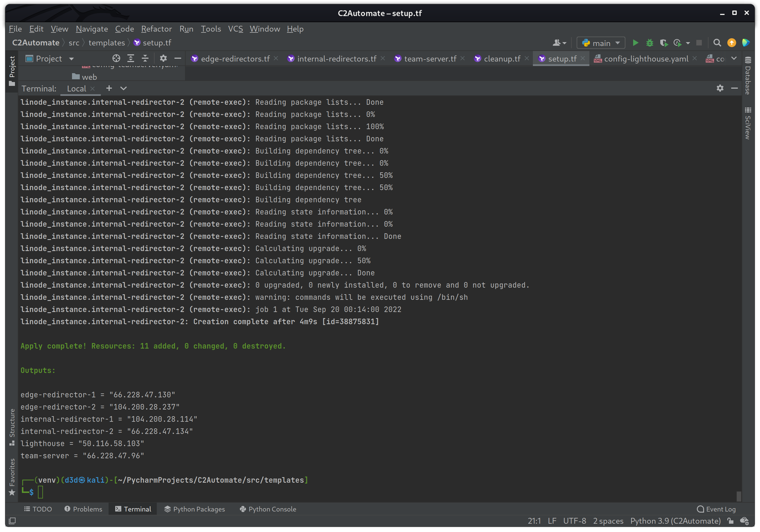Open Project panel settings with the gear icon
This screenshot has height=532, width=760.
(163, 58)
